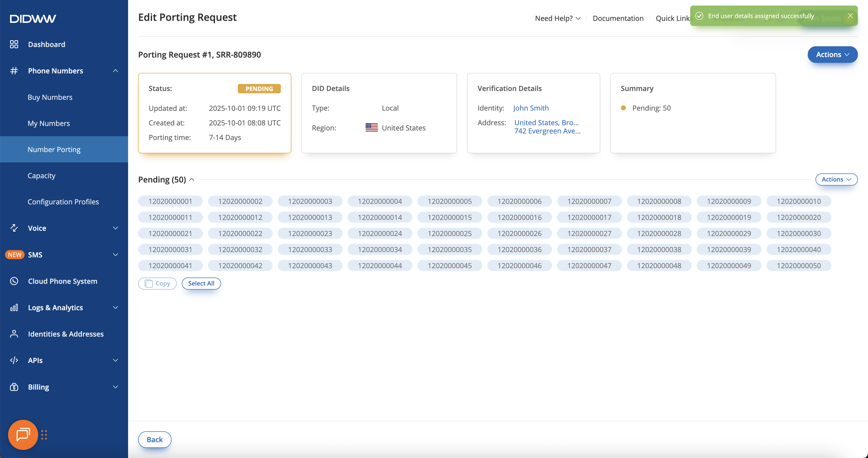The image size is (868, 458).
Task: Click the APIs code brackets icon
Action: pyautogui.click(x=14, y=360)
